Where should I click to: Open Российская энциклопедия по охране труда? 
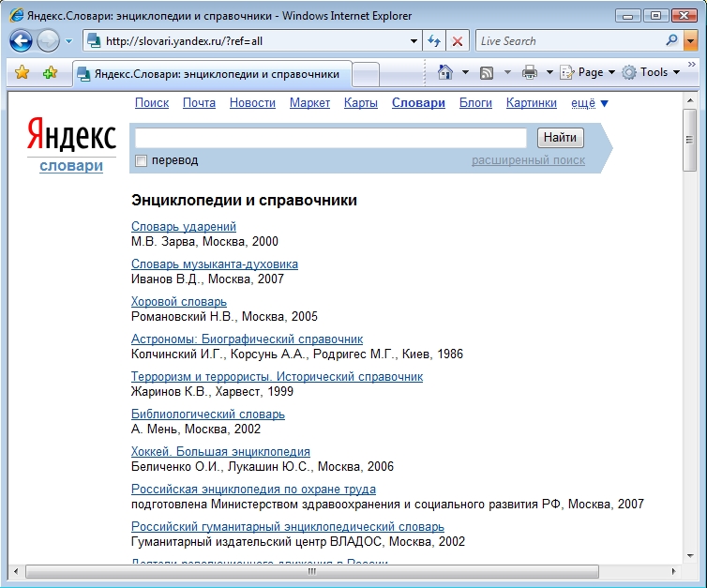253,489
